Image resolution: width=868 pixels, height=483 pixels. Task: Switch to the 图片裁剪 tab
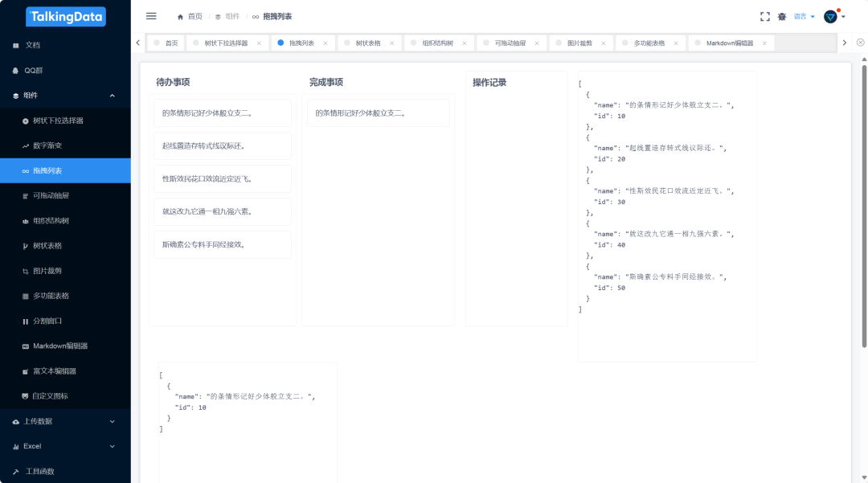tap(579, 43)
